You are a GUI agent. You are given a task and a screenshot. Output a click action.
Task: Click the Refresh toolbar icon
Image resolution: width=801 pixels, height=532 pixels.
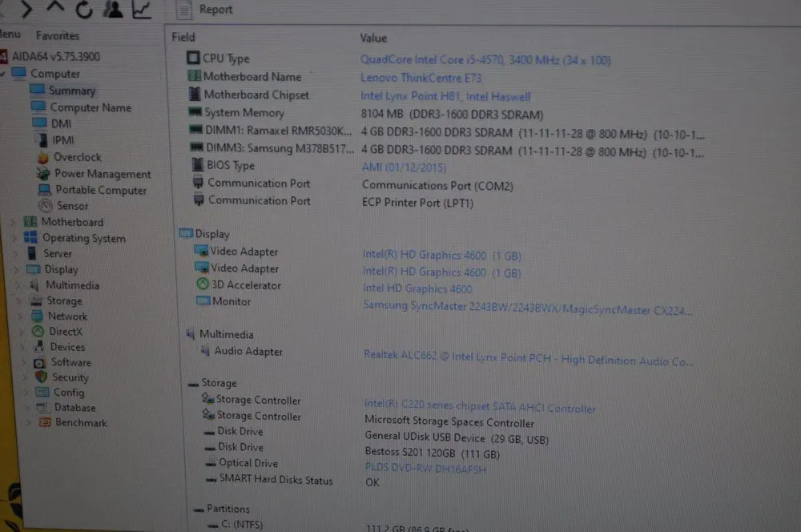(83, 9)
